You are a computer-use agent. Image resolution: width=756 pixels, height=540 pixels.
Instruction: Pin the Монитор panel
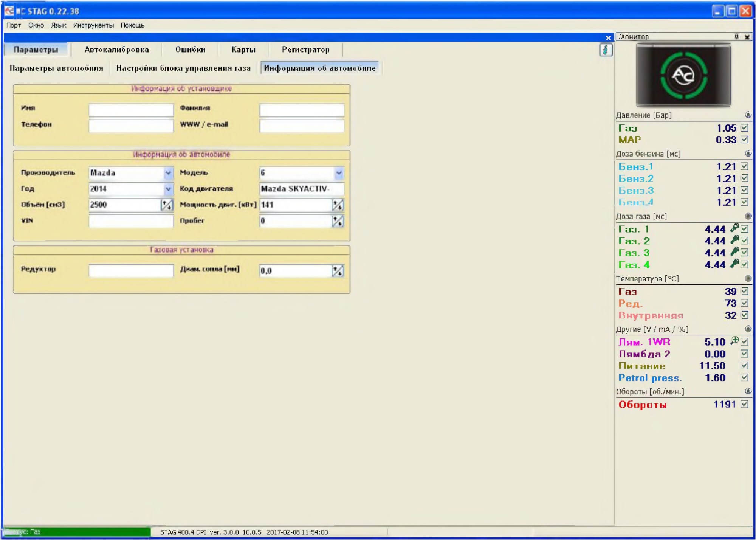click(x=736, y=37)
